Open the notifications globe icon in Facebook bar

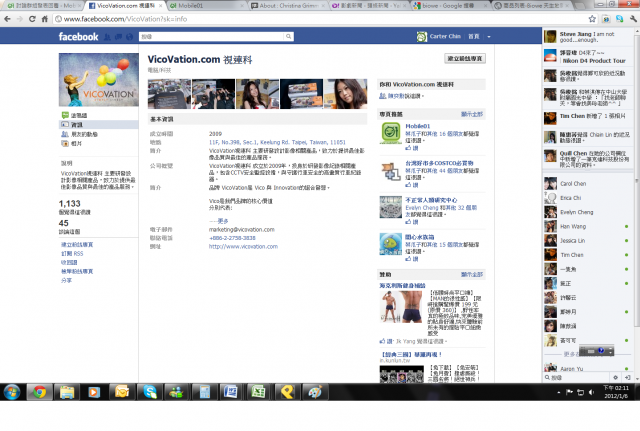(129, 37)
